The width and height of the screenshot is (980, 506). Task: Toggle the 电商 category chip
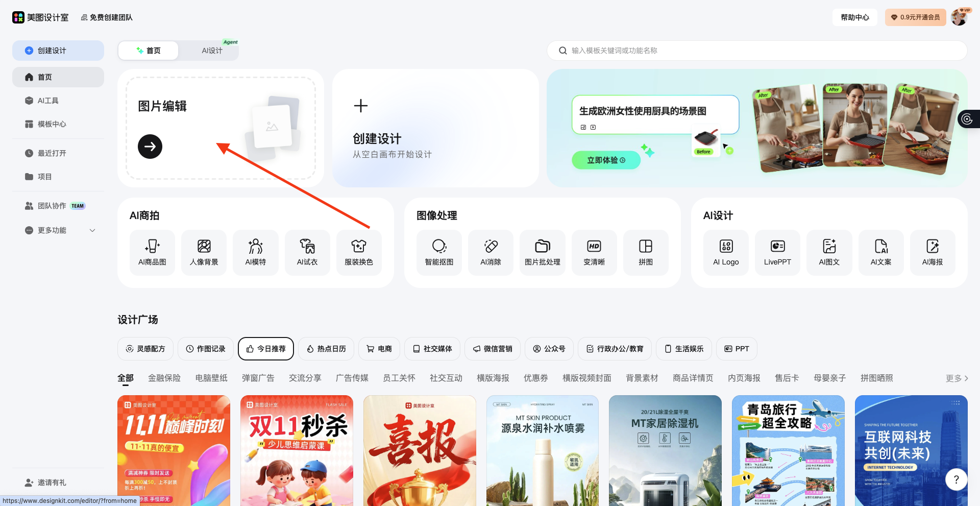pos(379,349)
